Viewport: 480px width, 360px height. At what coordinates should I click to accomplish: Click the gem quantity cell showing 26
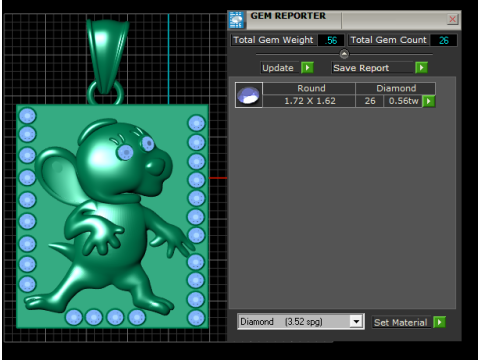click(x=370, y=101)
